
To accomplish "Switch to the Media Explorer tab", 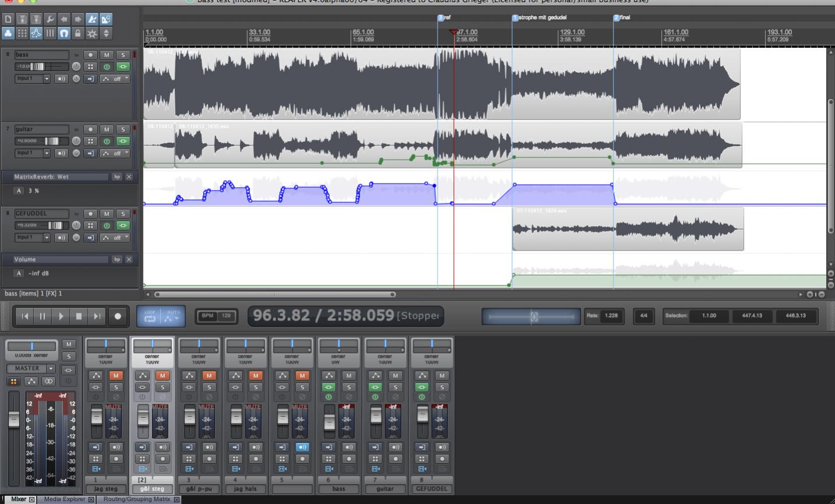I will pyautogui.click(x=65, y=499).
